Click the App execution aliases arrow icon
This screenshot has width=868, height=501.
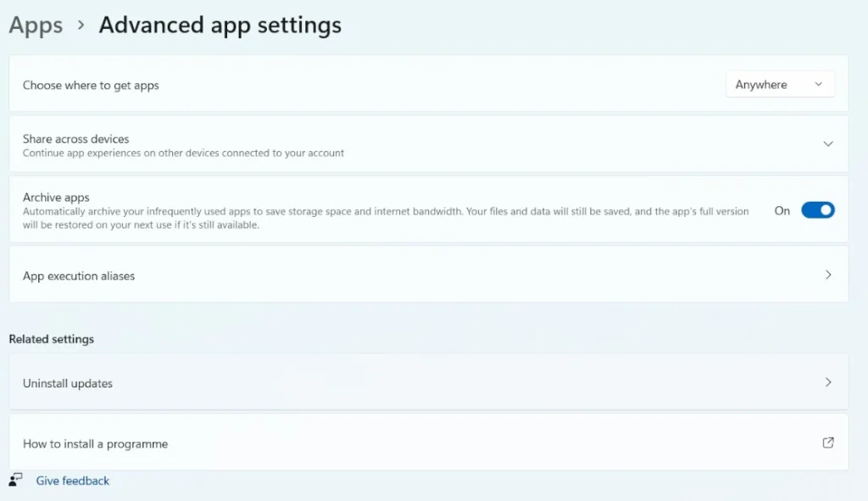coord(828,275)
